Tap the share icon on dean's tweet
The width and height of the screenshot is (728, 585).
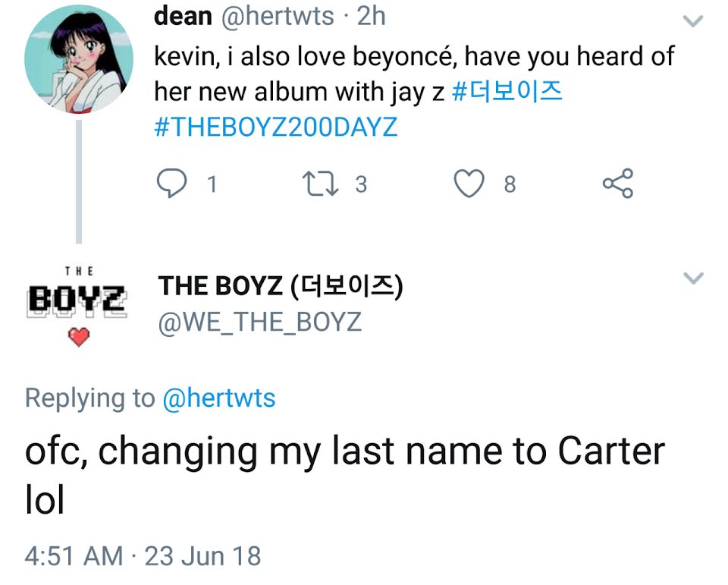618,184
